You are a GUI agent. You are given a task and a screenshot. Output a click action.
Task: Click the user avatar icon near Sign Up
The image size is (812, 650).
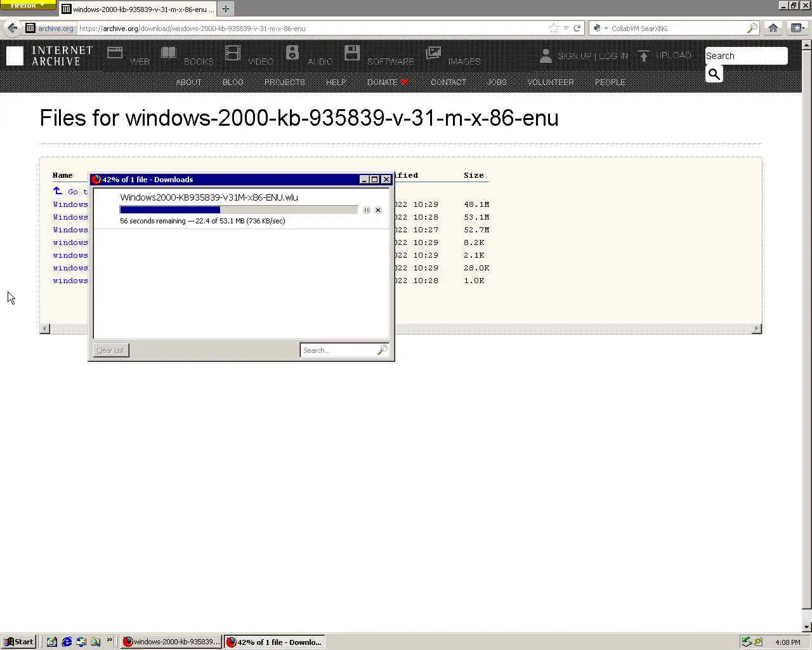(x=546, y=55)
